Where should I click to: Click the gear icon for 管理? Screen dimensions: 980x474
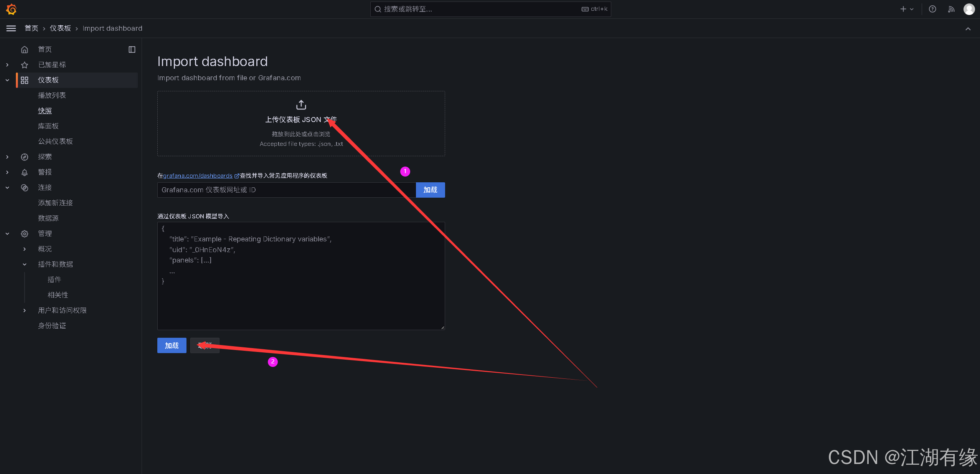click(25, 234)
